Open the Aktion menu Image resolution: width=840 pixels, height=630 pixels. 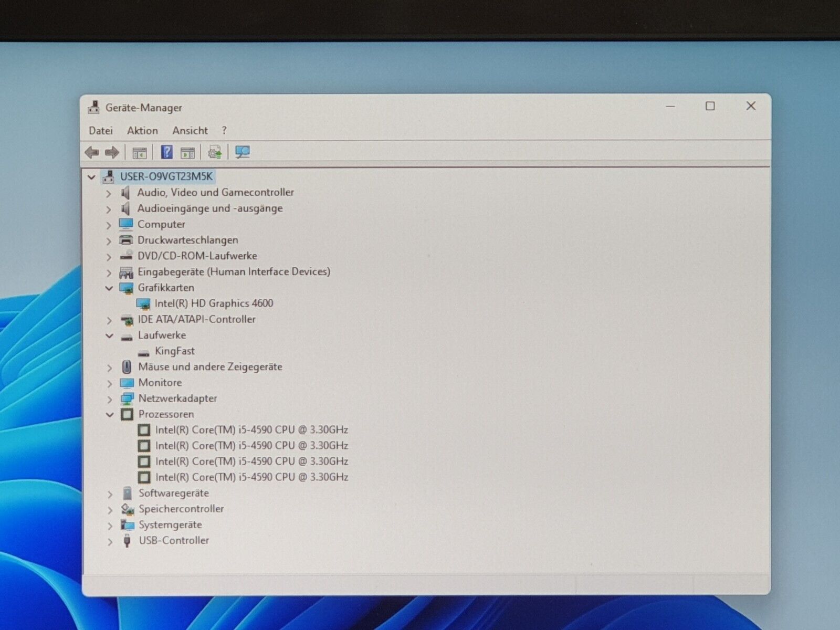point(142,131)
